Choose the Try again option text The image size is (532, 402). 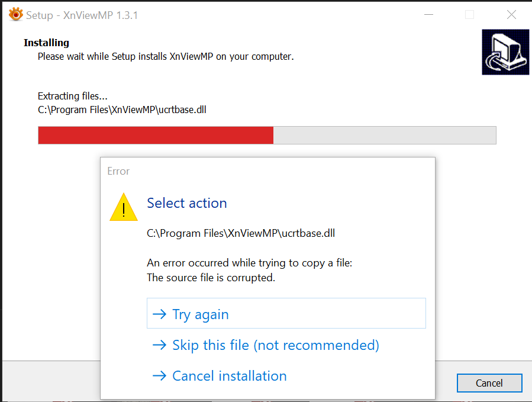(200, 314)
